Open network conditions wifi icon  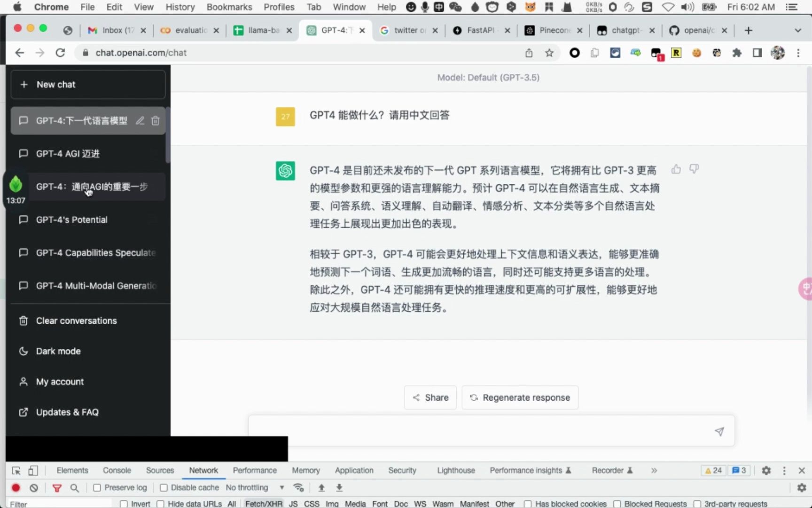[298, 488]
